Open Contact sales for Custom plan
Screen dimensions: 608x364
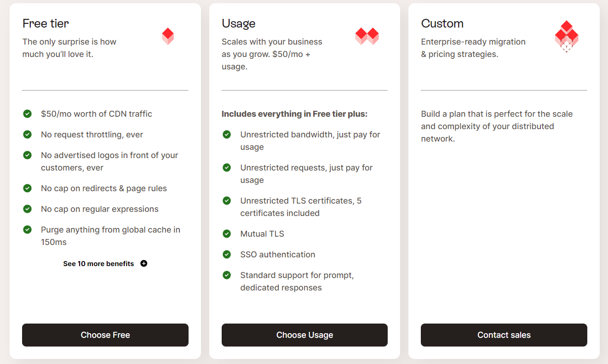[x=504, y=335]
